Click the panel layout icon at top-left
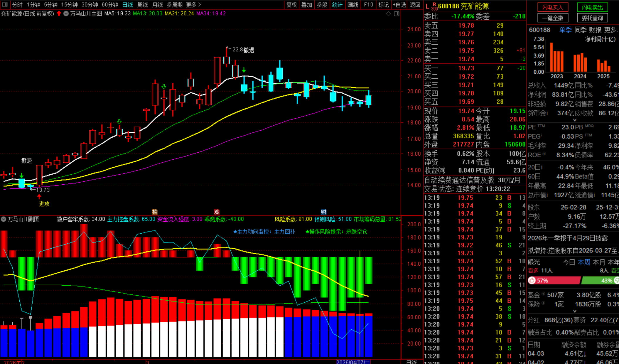Image resolution: width=619 pixels, height=364 pixels. 5,5
